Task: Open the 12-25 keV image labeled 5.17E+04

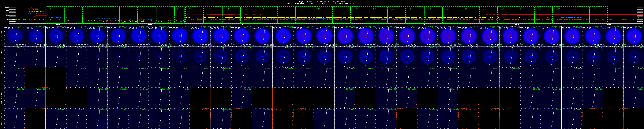Action: click(77, 77)
